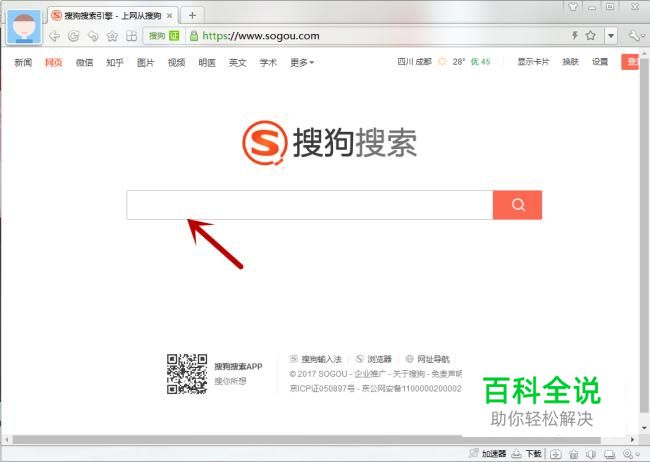
Task: Open the favorites star icon in toolbar
Action: 112,36
